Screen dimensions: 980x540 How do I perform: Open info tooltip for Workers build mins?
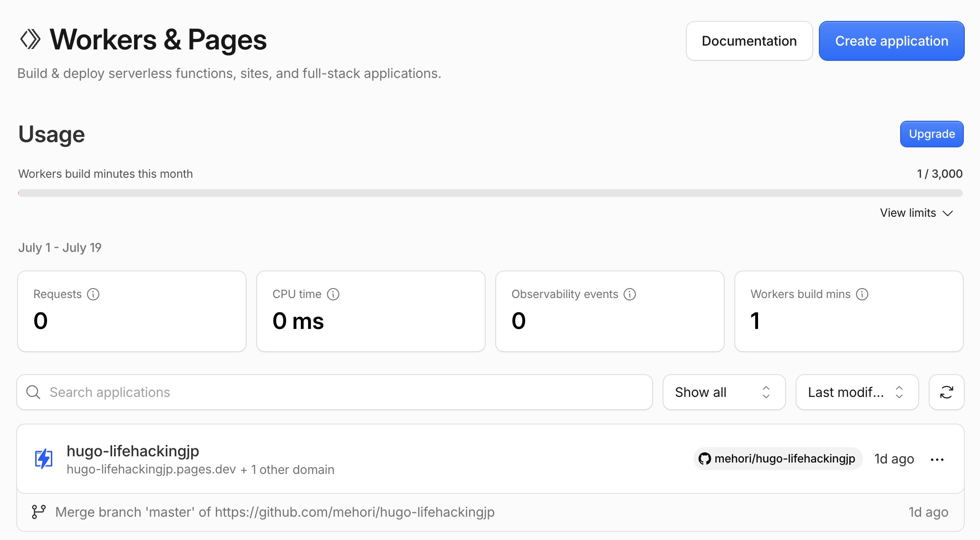pos(862,294)
